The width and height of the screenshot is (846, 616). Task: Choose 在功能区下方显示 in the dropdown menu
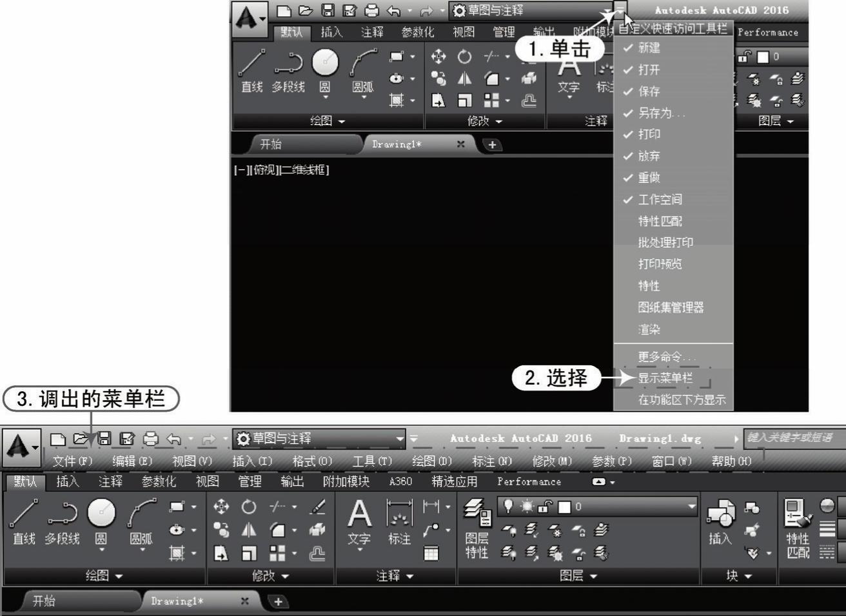(673, 399)
